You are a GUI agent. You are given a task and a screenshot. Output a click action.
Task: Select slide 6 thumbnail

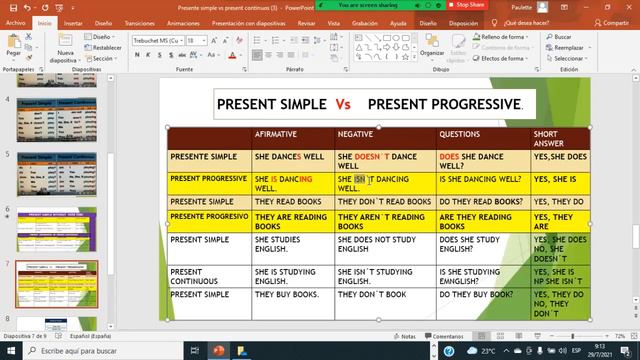57,229
